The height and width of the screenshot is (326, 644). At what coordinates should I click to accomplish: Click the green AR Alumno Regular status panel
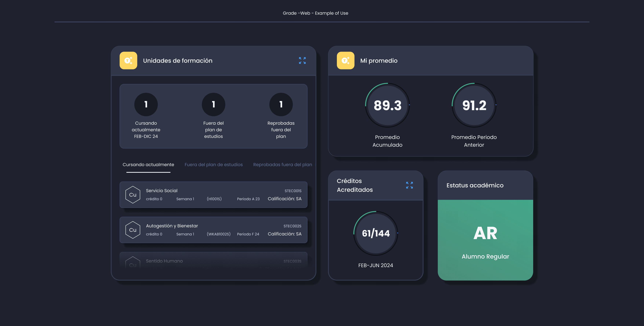pyautogui.click(x=485, y=240)
